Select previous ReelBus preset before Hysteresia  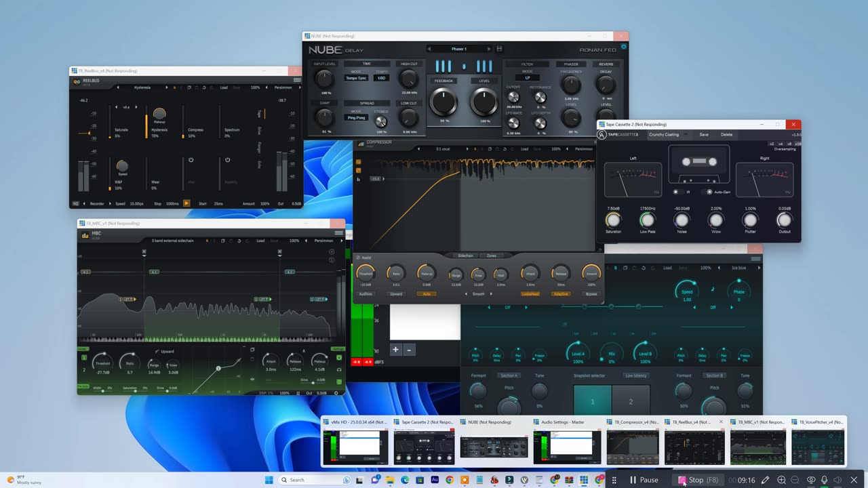(118, 87)
